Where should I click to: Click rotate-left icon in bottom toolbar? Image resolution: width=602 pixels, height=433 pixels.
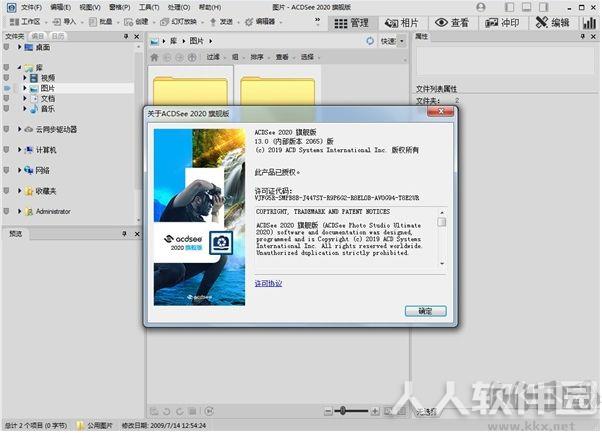[166, 412]
